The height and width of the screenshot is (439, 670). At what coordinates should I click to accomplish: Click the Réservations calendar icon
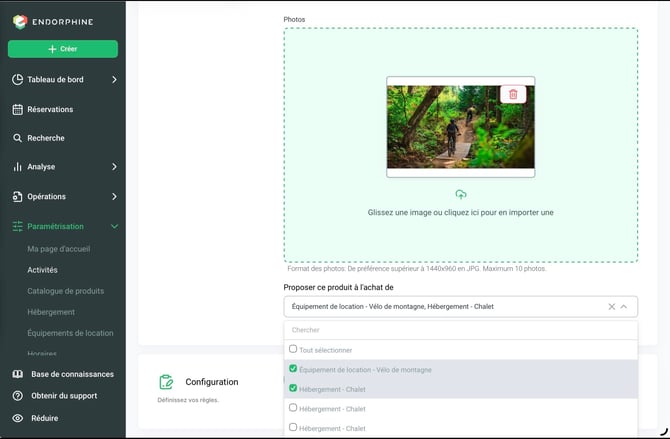coord(18,109)
